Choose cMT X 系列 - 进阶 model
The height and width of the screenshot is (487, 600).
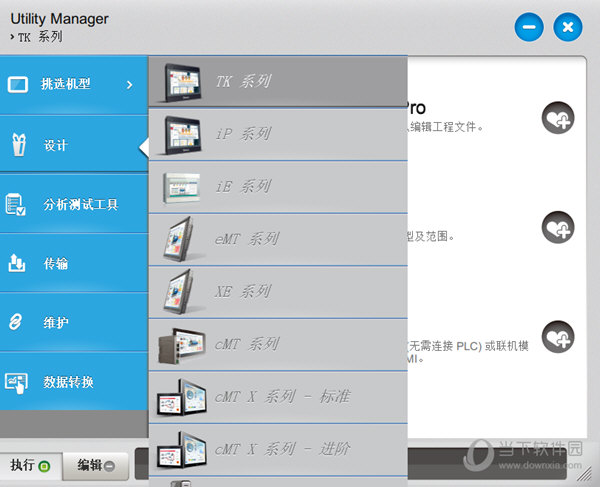point(278,450)
